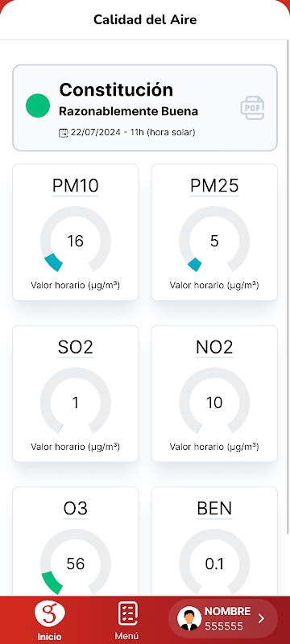Download the PDF report icon
Image resolution: width=290 pixels, height=644 pixels.
tap(252, 108)
